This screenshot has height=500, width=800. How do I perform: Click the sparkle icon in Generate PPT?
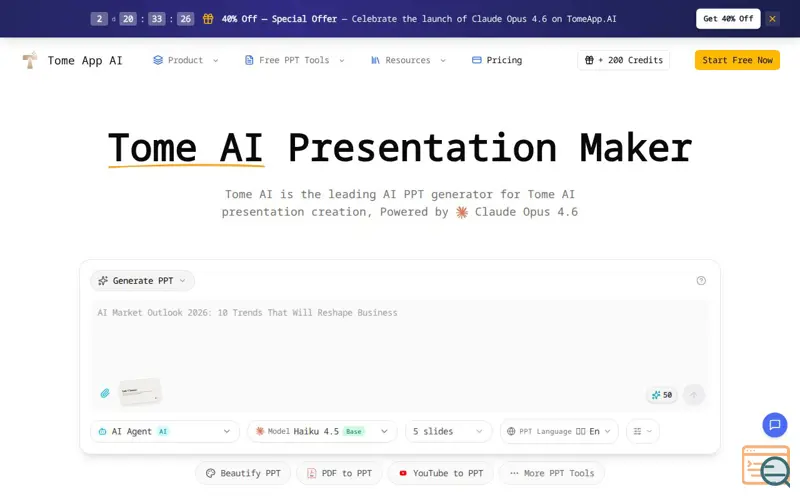coord(103,281)
